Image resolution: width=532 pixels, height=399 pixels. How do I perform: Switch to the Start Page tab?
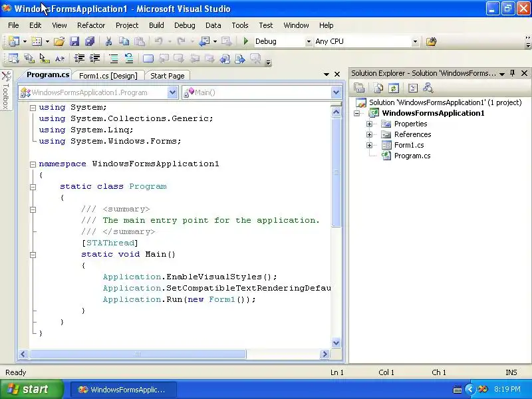coord(168,76)
